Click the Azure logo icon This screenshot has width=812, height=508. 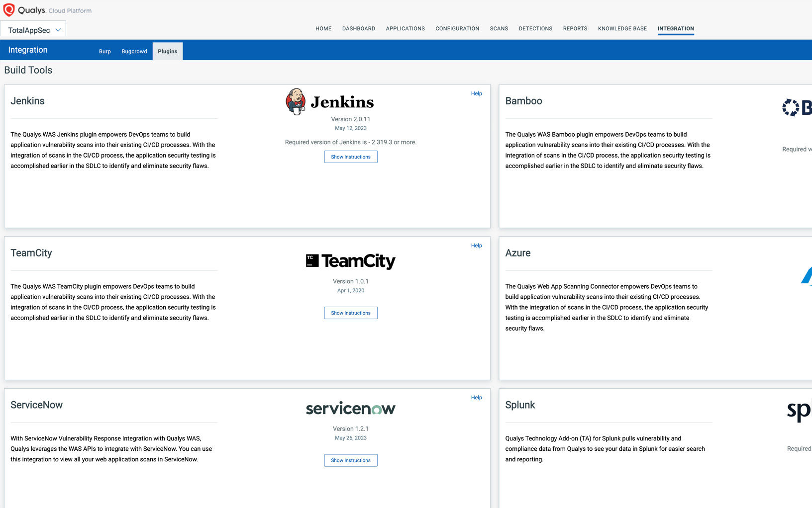pos(807,276)
